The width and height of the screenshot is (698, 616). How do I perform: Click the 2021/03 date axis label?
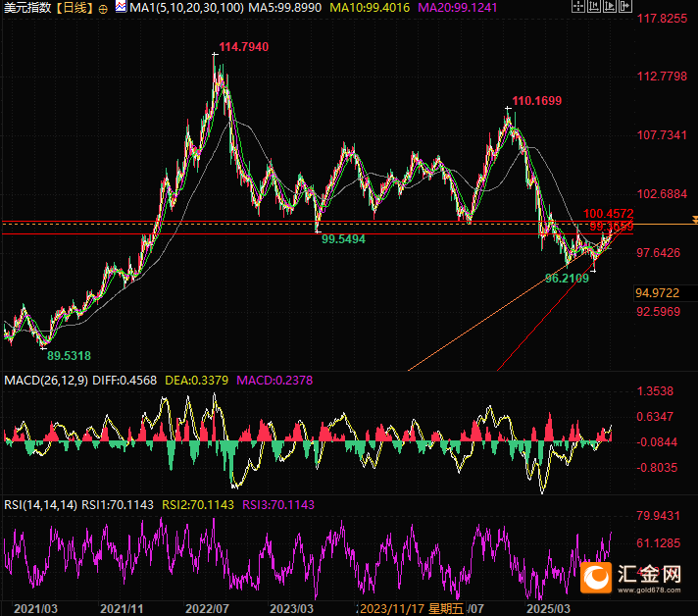click(35, 609)
